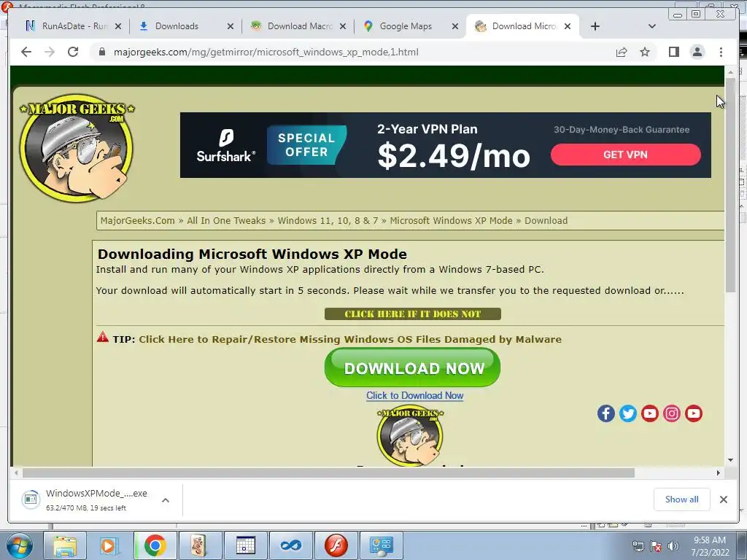Click the horizontal page scrollbar thumb
This screenshot has width=747, height=560.
point(329,472)
